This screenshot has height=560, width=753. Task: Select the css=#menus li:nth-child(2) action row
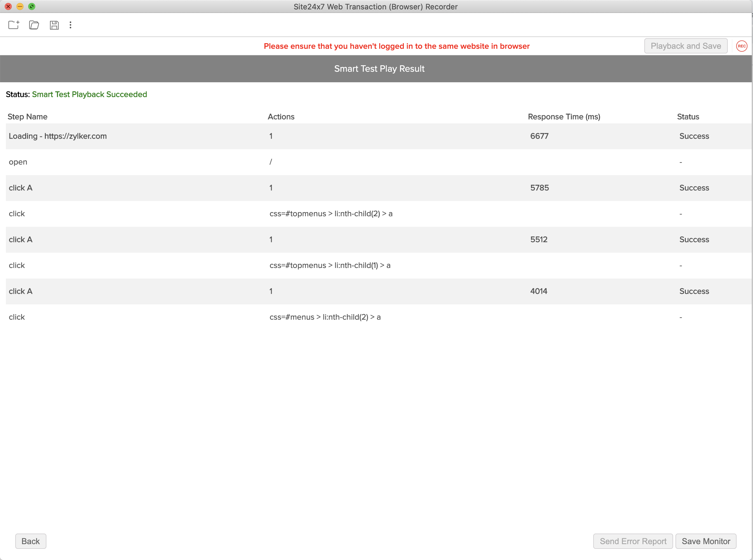[325, 317]
